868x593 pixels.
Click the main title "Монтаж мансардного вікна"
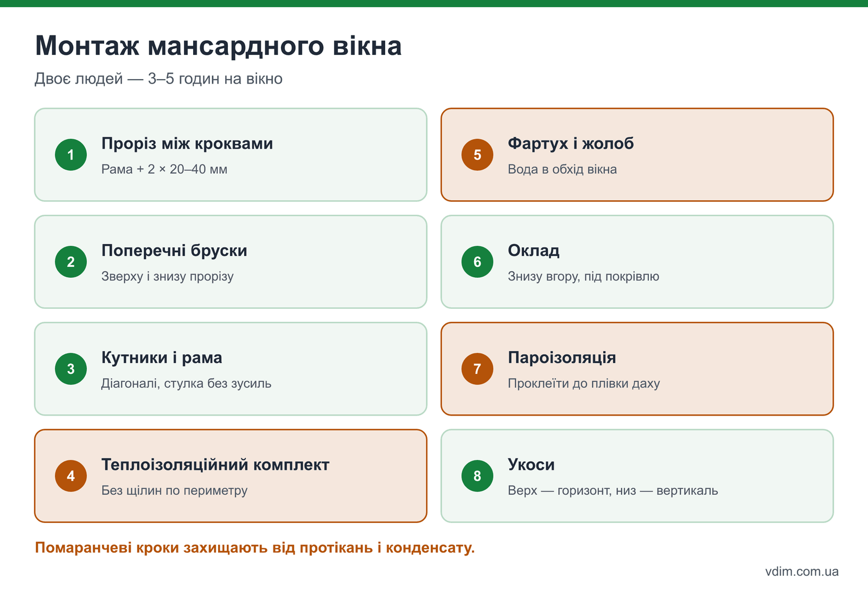click(x=218, y=46)
